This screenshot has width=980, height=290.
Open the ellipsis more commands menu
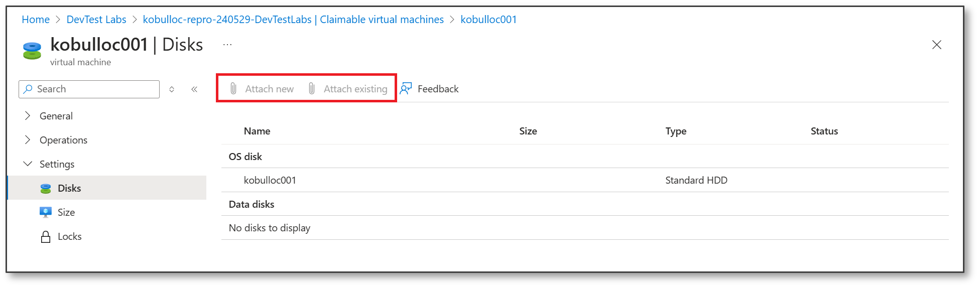click(227, 44)
